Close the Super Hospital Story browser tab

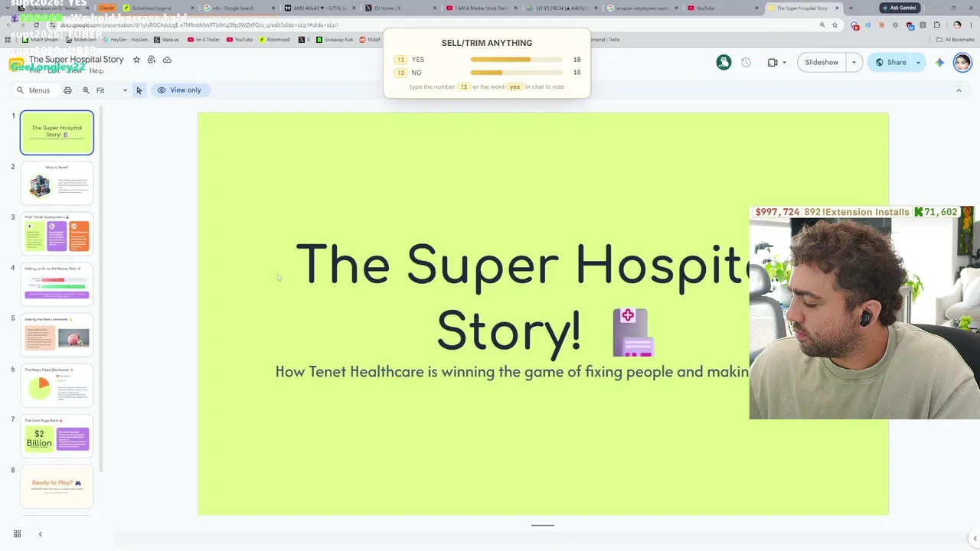tap(837, 8)
